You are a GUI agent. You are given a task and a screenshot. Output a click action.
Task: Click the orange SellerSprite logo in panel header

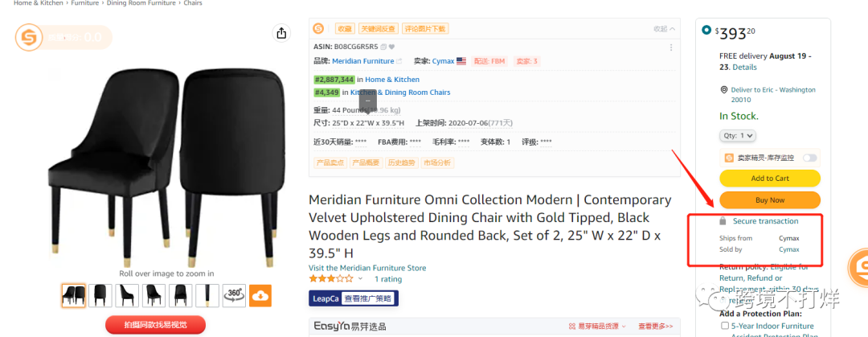tap(317, 28)
